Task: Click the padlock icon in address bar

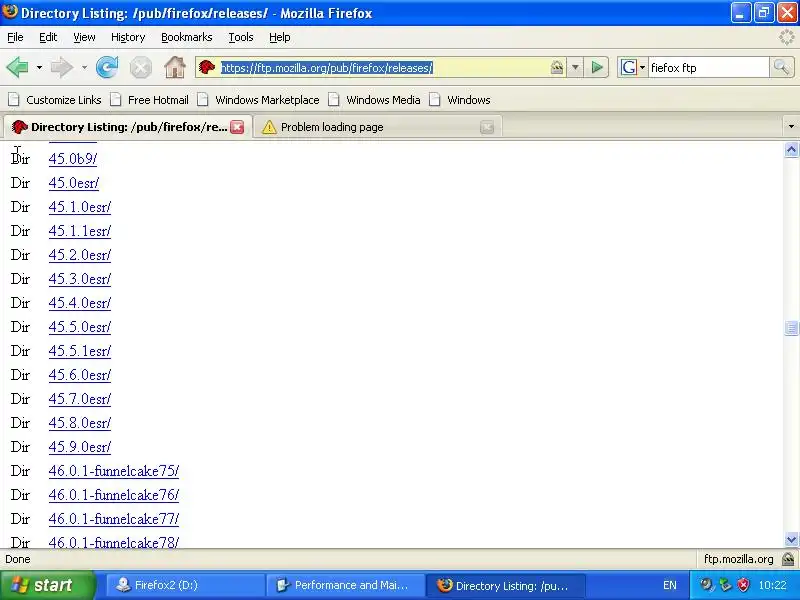Action: point(557,67)
